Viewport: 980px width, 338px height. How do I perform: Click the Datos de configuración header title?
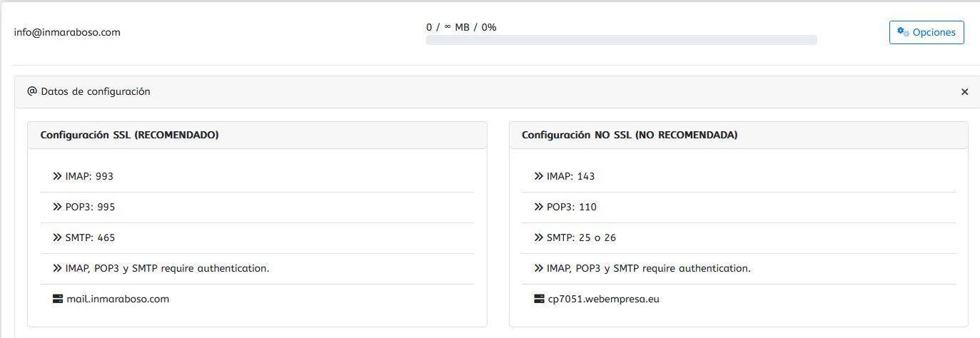coord(96,91)
